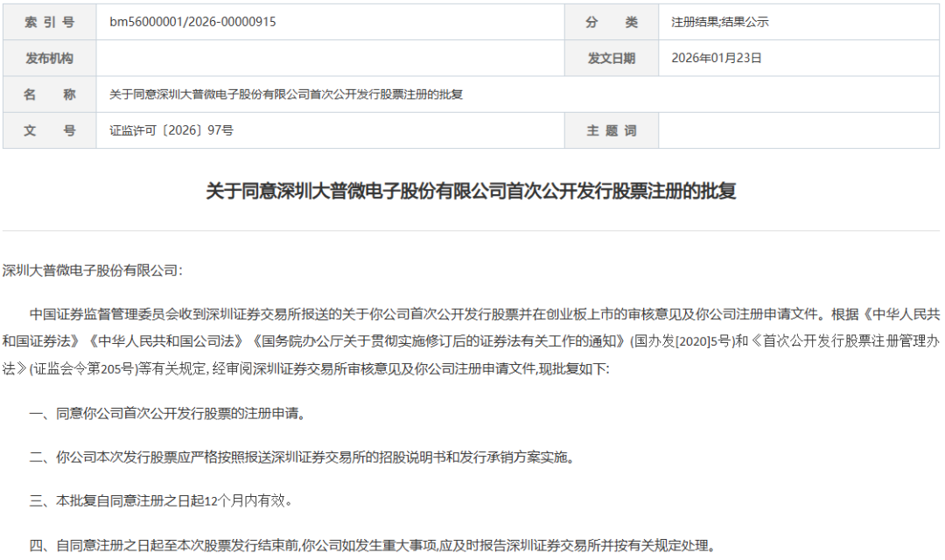This screenshot has height=560, width=945.
Task: Click the 文号 label cell
Action: point(49,130)
